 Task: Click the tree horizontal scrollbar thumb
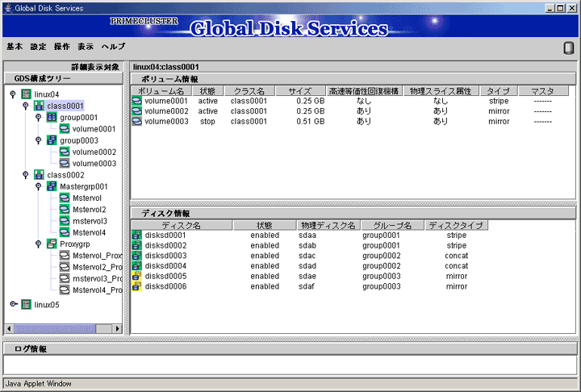(x=55, y=328)
